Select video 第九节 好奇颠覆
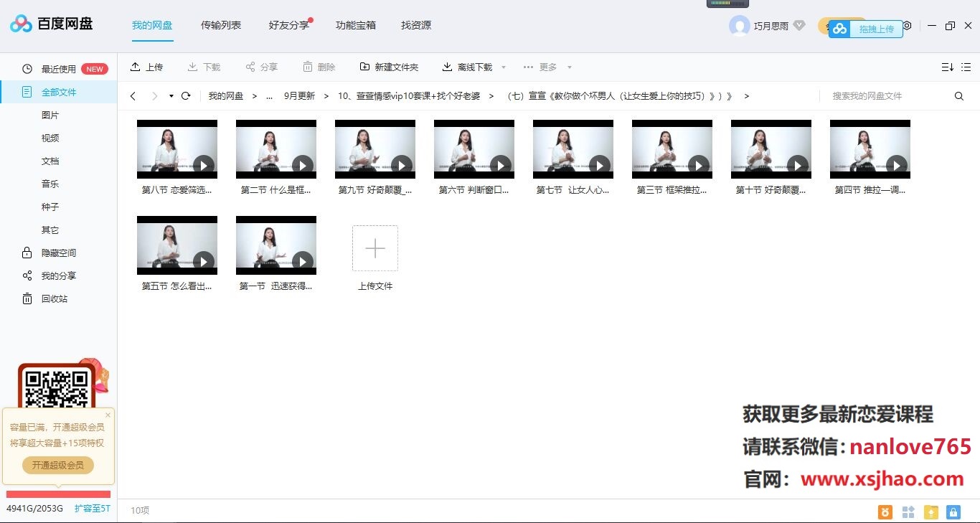The image size is (980, 523). 375,149
